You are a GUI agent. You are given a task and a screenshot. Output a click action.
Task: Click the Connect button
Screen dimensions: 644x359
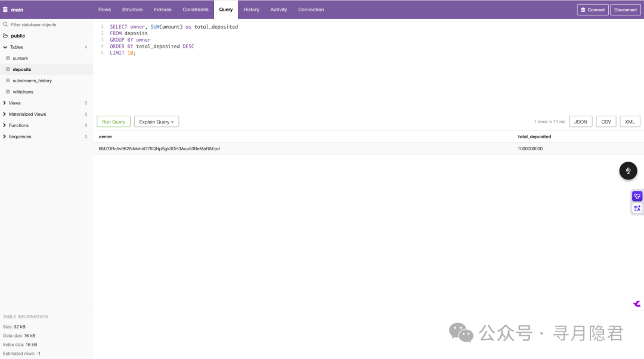[x=592, y=10]
